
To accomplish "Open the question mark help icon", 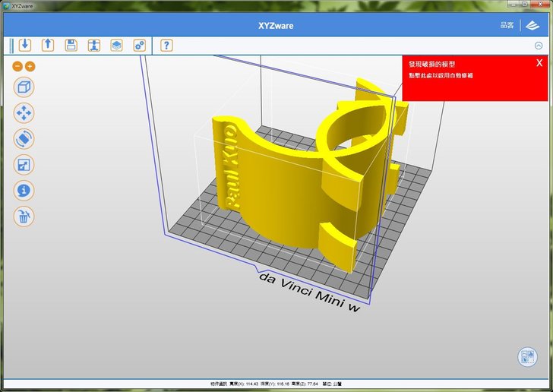I will click(x=166, y=45).
